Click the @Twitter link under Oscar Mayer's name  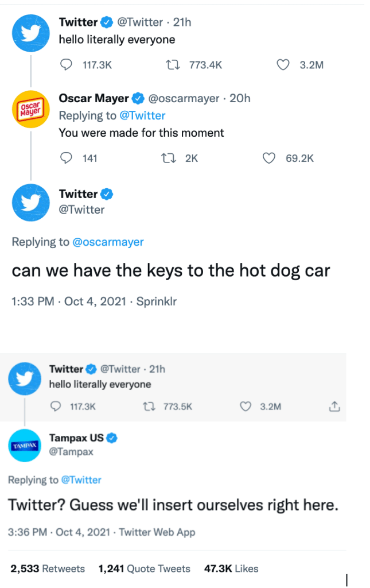142,115
